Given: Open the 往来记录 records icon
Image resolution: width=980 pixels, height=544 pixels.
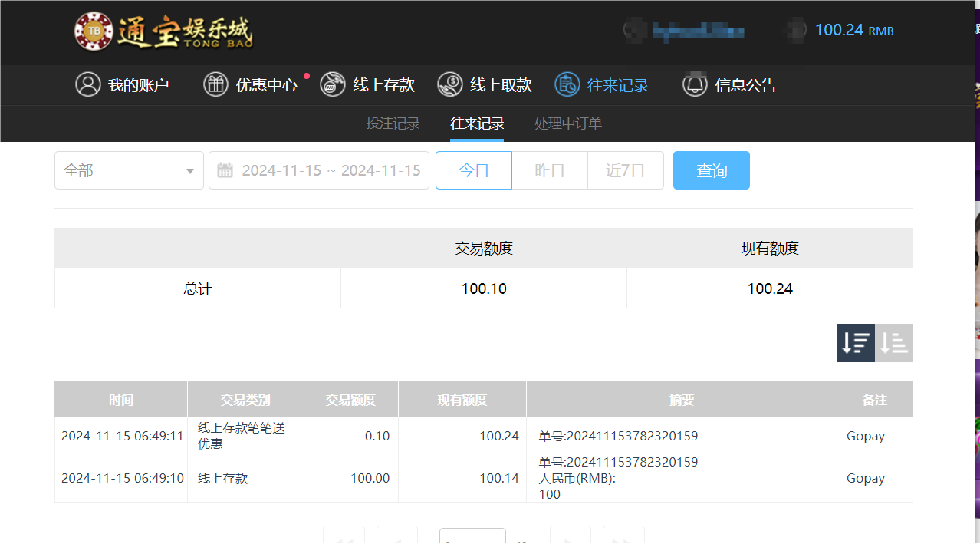Looking at the screenshot, I should tap(567, 84).
